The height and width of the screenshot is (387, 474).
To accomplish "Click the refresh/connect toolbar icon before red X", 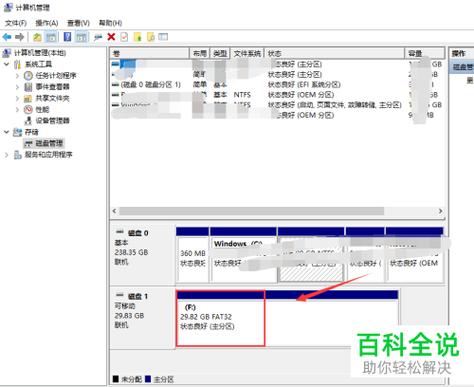I will pos(98,37).
